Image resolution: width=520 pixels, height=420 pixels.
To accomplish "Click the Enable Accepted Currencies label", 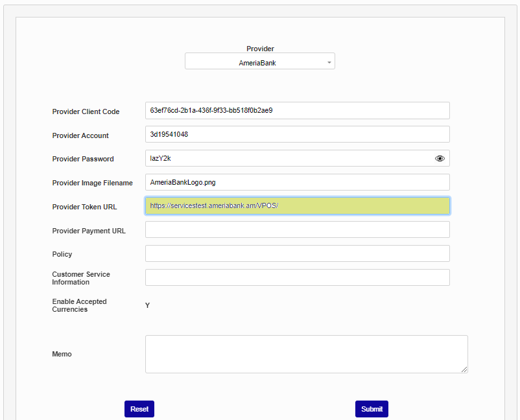I will (79, 305).
